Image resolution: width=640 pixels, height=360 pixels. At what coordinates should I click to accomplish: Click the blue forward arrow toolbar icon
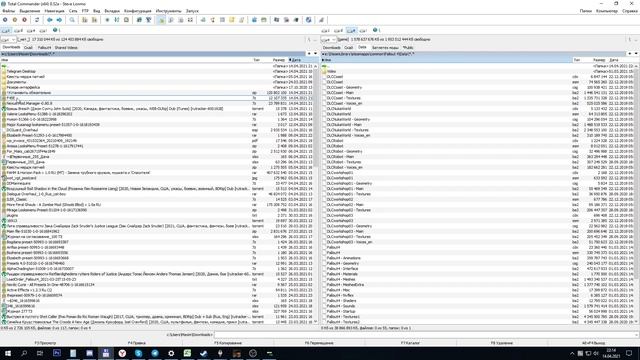[59, 20]
